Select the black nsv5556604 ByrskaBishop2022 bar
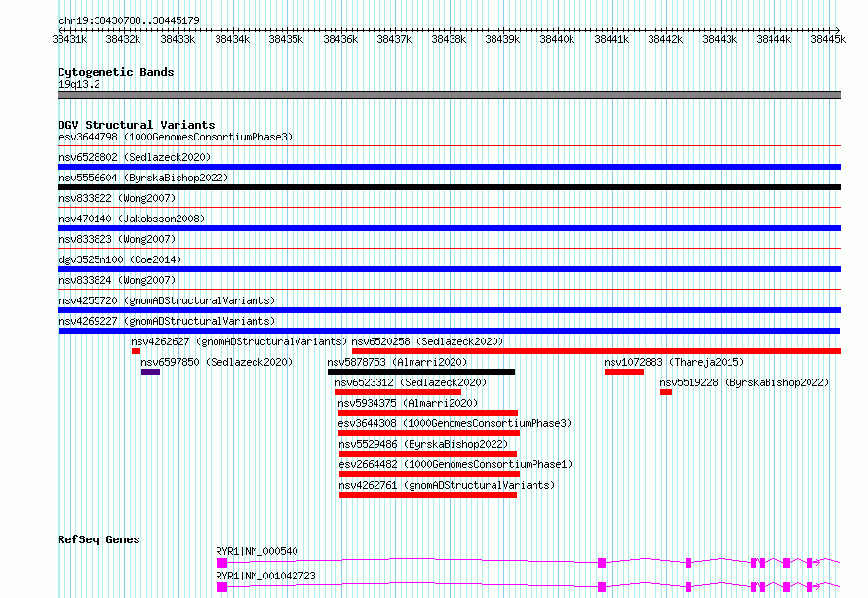This screenshot has width=868, height=598. pyautogui.click(x=449, y=187)
